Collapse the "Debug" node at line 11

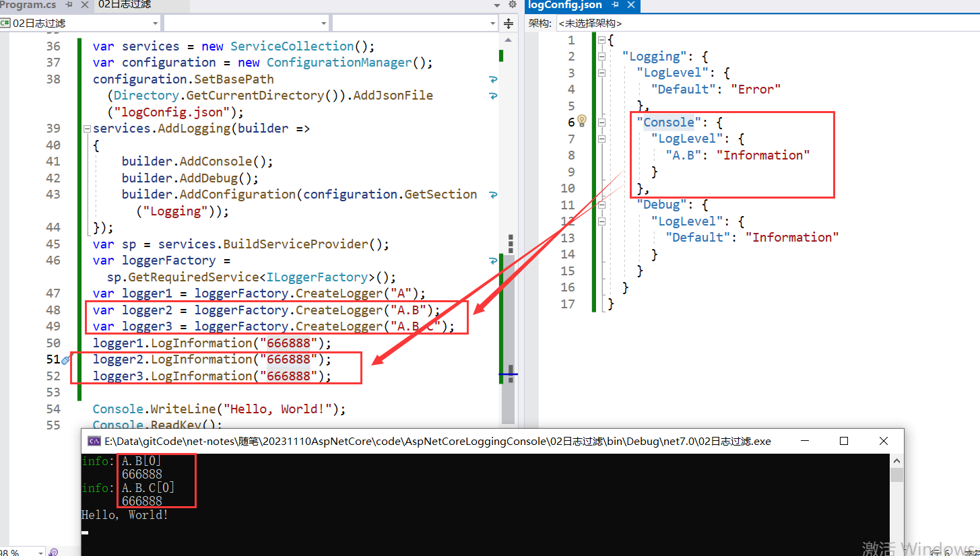(x=602, y=205)
